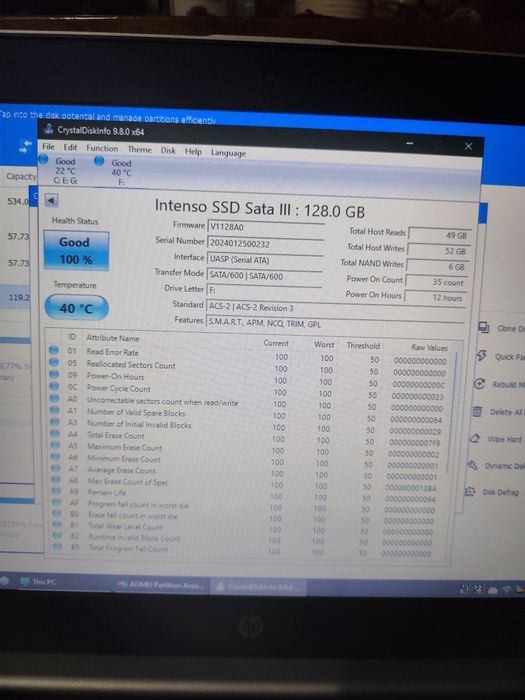This screenshot has width=525, height=700.
Task: Click the status icon for Number of Valid Spare Blocks
Action: point(55,409)
